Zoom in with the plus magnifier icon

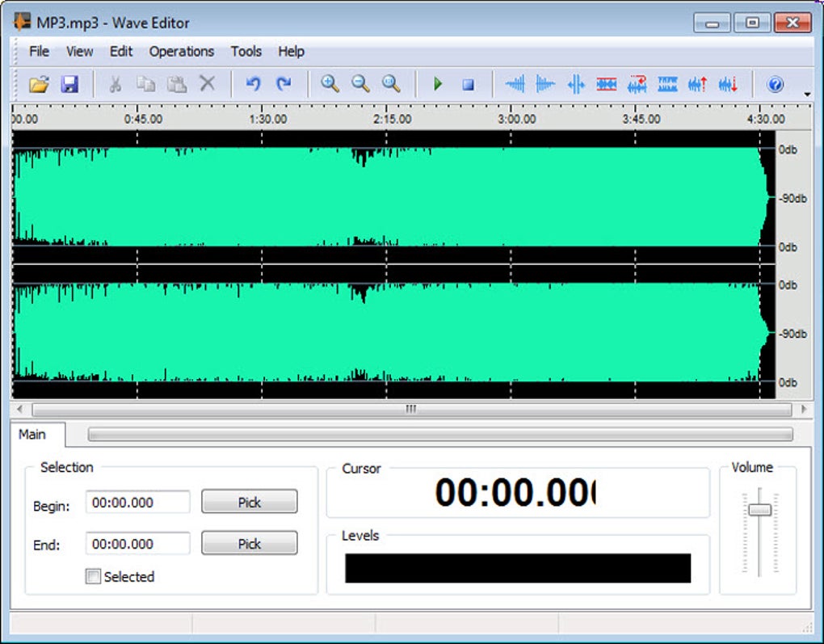click(x=330, y=84)
